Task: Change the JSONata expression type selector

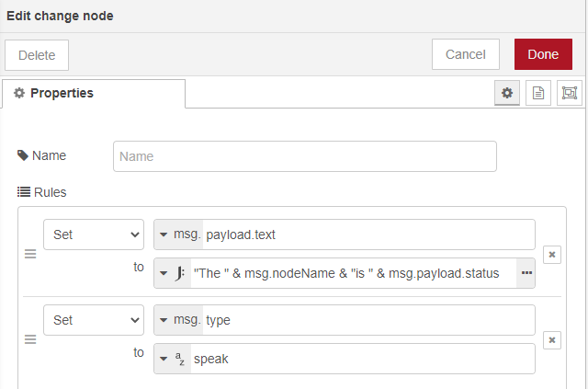Action: [172, 273]
